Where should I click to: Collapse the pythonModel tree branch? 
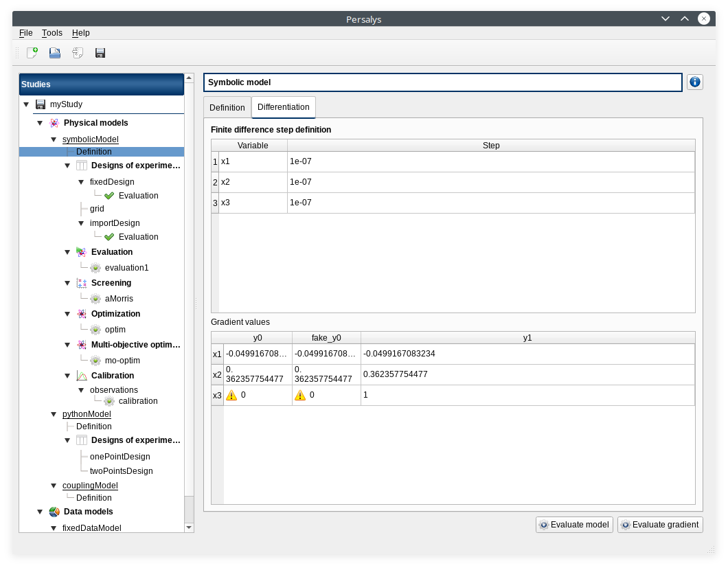[x=54, y=414]
